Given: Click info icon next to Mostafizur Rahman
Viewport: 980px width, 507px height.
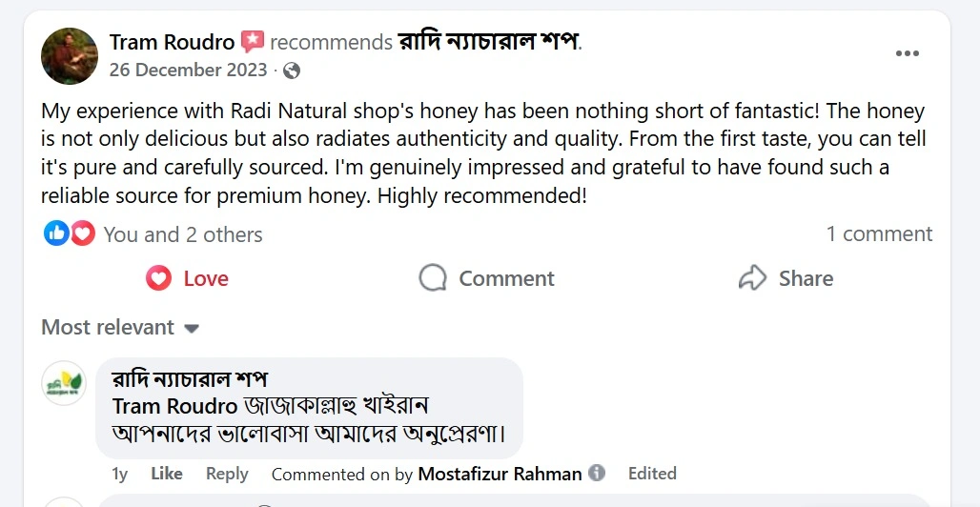Looking at the screenshot, I should coord(597,473).
